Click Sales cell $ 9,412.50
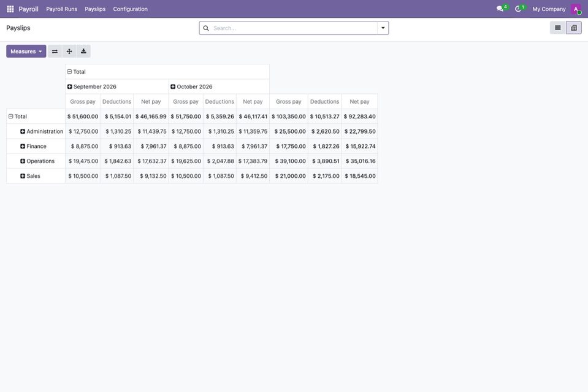588x392 pixels. tap(253, 176)
